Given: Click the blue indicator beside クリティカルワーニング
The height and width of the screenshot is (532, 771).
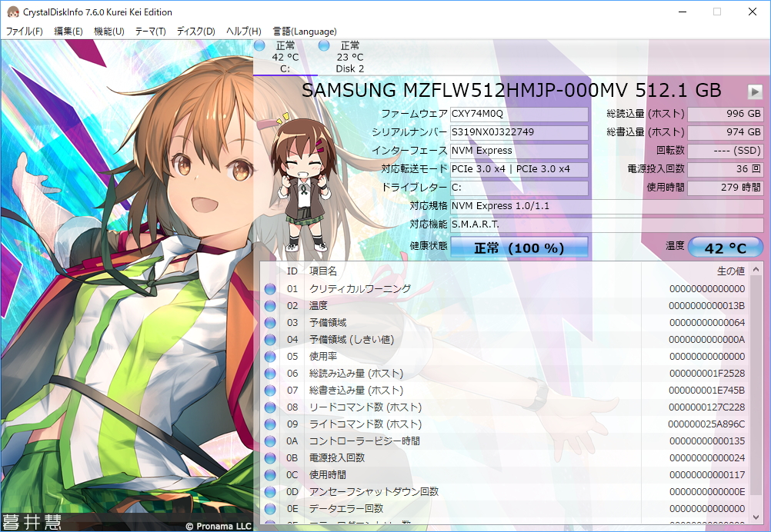Looking at the screenshot, I should pyautogui.click(x=271, y=288).
